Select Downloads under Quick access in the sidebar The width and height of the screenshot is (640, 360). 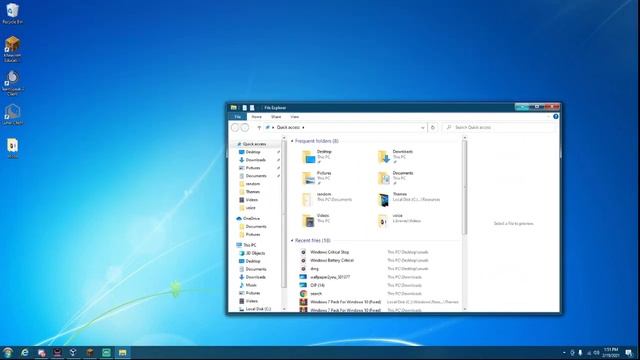click(x=256, y=160)
